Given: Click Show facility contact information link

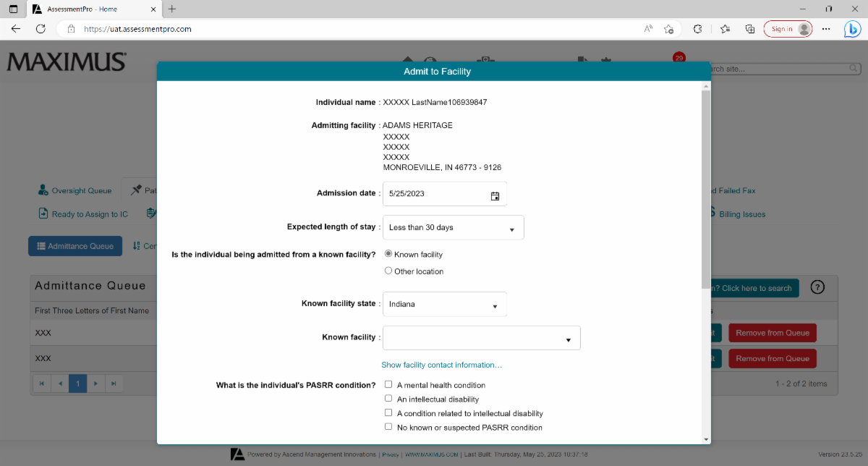Looking at the screenshot, I should [441, 365].
